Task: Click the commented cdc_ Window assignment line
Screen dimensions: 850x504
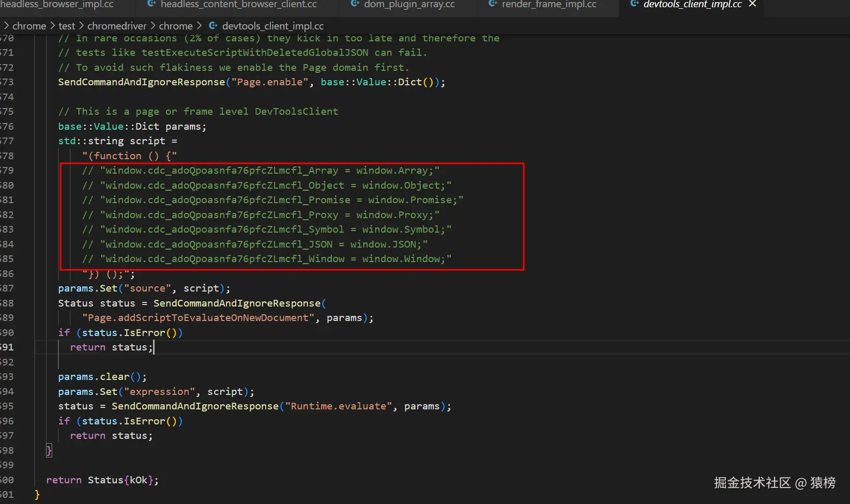Action: 267,259
